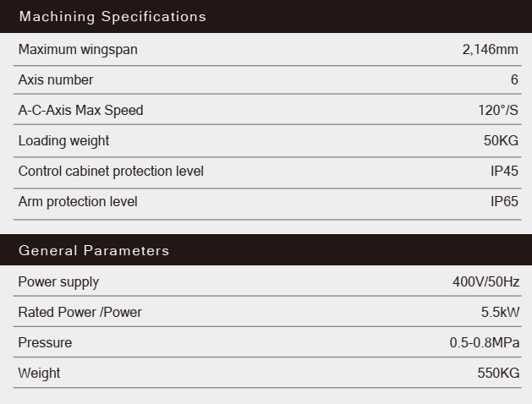Click the 50KG loading weight value
The height and width of the screenshot is (404, 532).
click(x=501, y=141)
